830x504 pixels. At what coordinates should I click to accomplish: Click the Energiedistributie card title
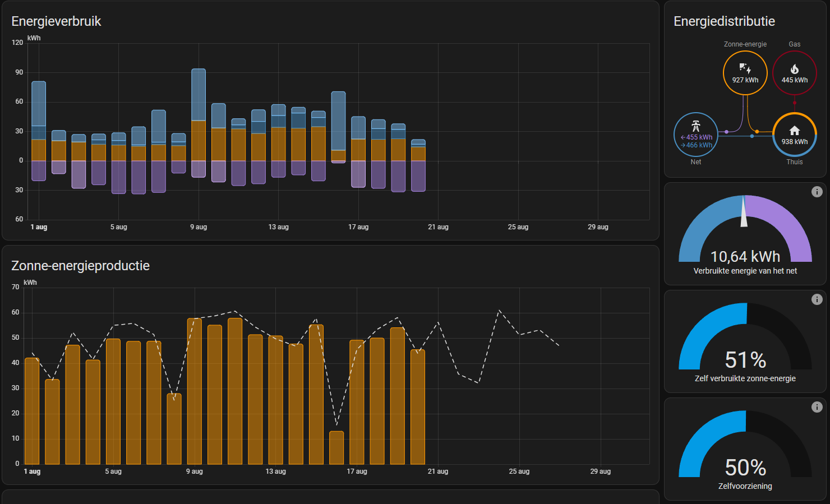[724, 21]
